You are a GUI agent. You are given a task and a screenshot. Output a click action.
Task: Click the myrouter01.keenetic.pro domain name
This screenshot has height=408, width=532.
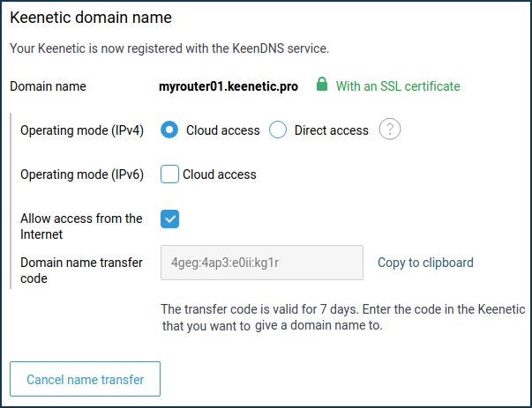click(229, 86)
